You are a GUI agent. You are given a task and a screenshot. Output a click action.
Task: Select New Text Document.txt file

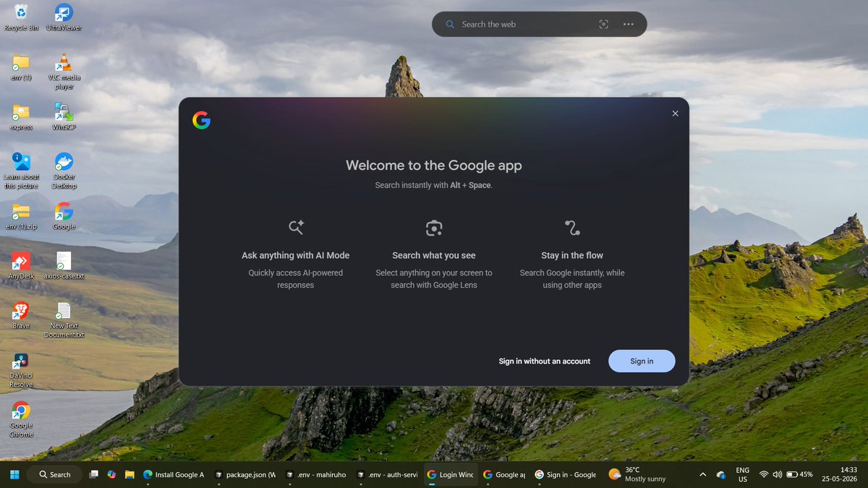click(x=64, y=320)
